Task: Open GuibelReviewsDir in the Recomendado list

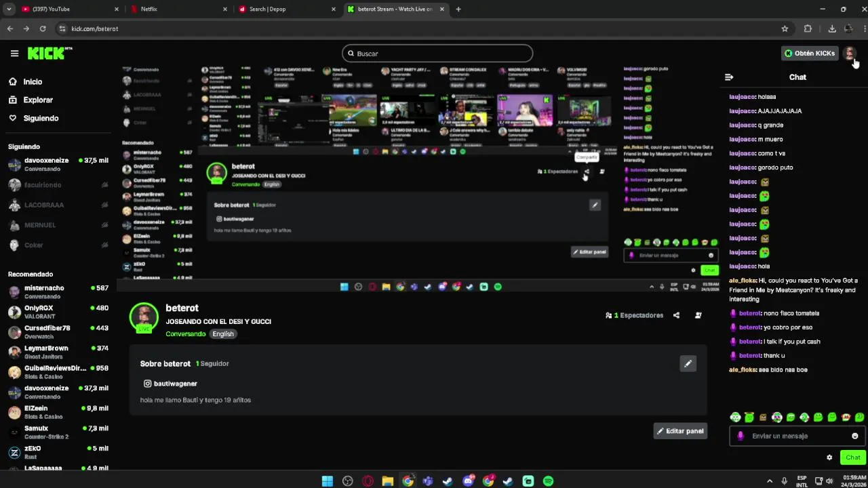Action: 58,372
